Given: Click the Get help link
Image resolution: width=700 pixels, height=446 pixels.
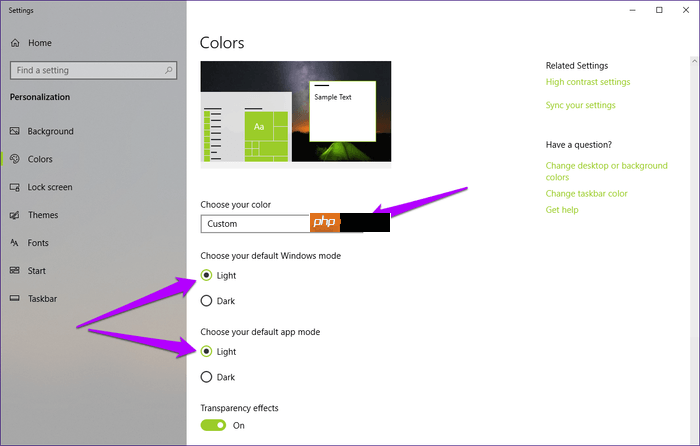Looking at the screenshot, I should [x=563, y=210].
